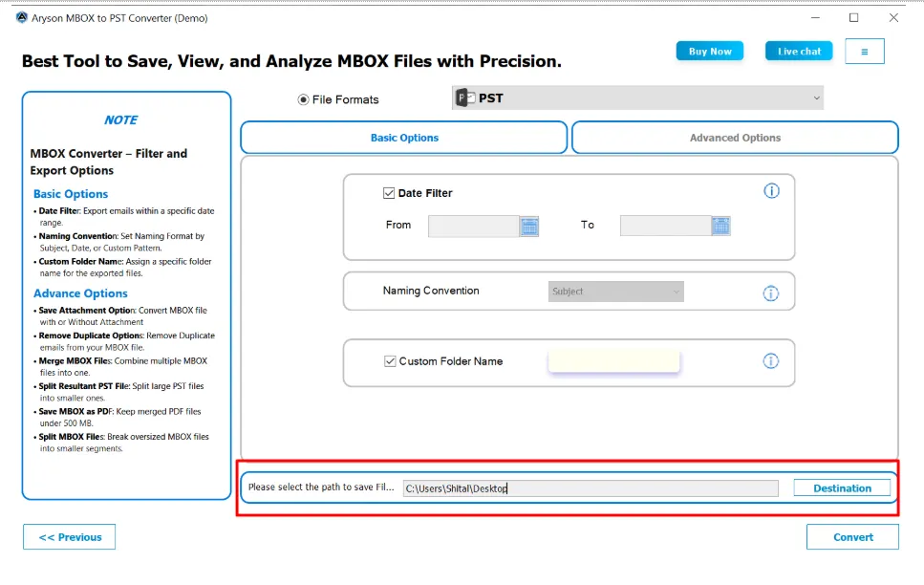Click the Buy Now button
The height and width of the screenshot is (585, 924).
[710, 52]
